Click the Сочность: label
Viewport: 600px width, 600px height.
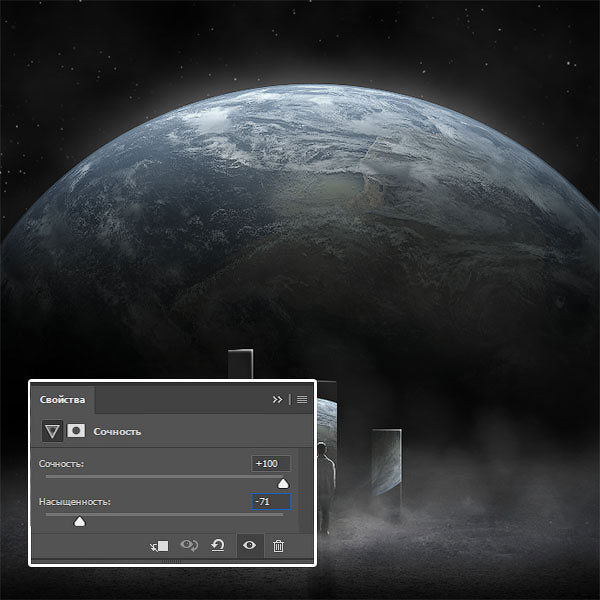[61, 464]
